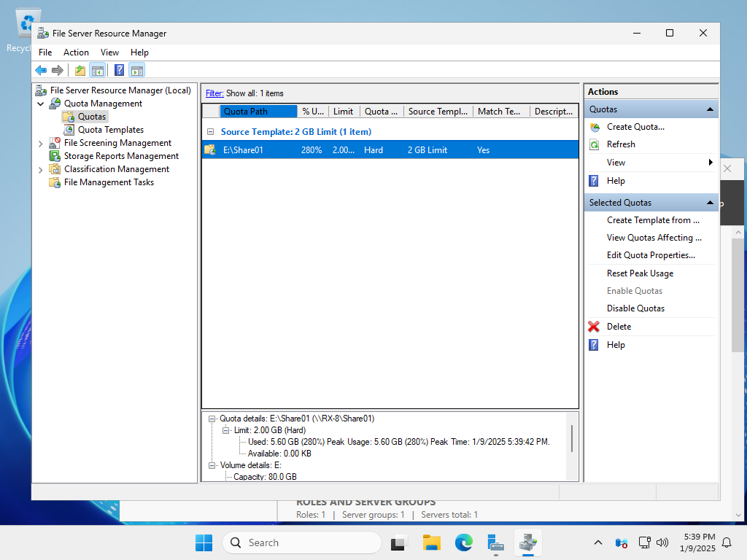
Task: Click Delete with the red X icon
Action: [x=619, y=327]
